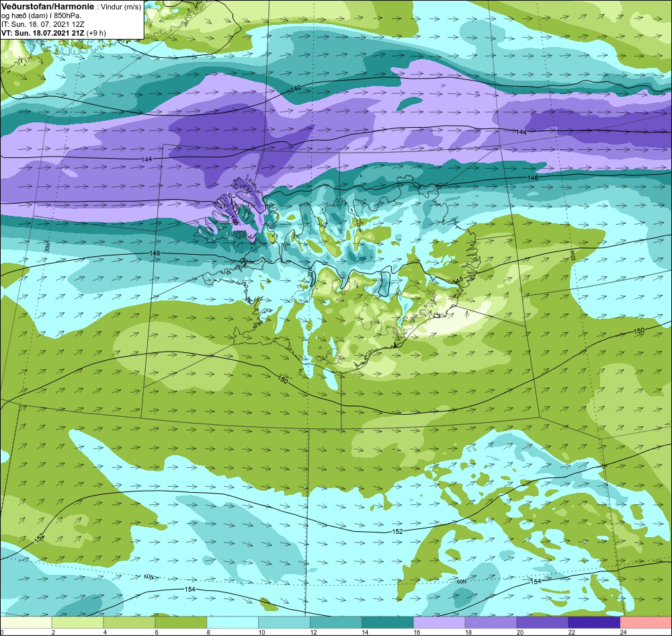Screen dimensions: 672x636
Task: Click the legend tick value '2'
Action: pos(54,632)
